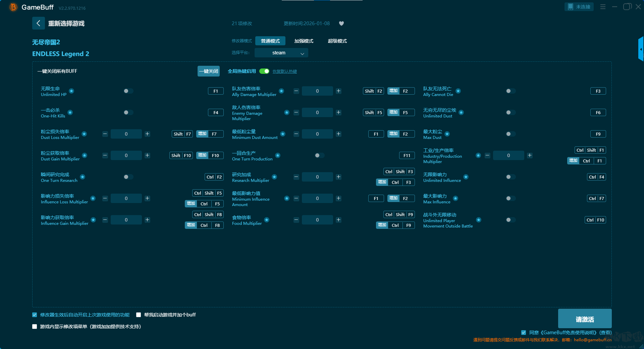The image size is (644, 349).
Task: Click the 请激活 activate button
Action: (585, 319)
